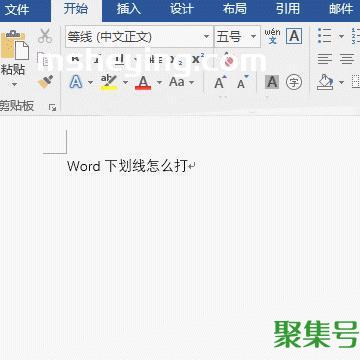Click the Increase Font Size icon
This screenshot has width=360, height=360.
[220, 82]
